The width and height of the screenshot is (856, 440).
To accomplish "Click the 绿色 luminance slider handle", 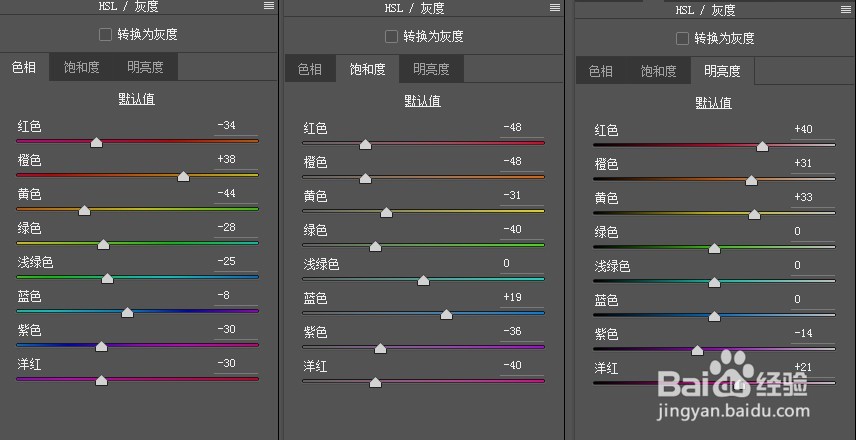I will point(714,248).
